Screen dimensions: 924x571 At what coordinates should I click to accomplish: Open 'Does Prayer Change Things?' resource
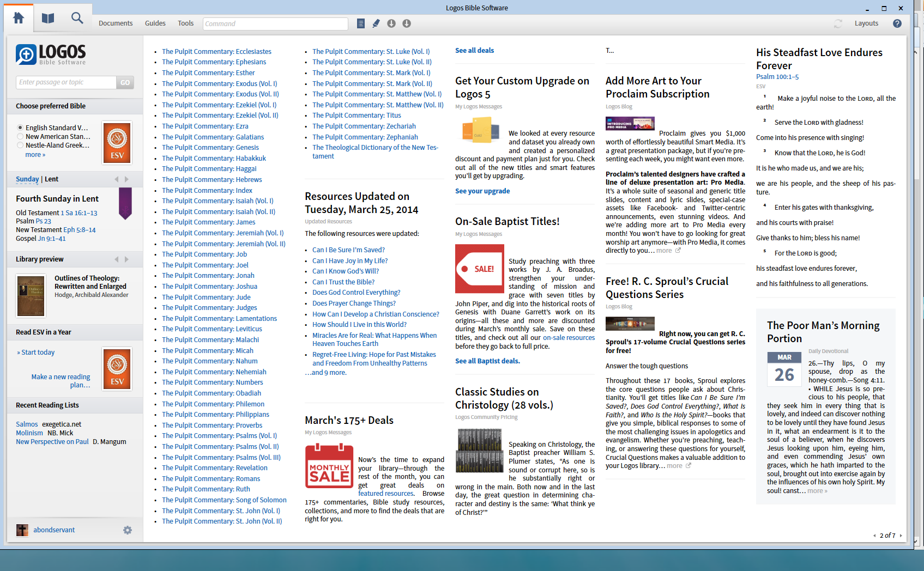[x=354, y=303]
